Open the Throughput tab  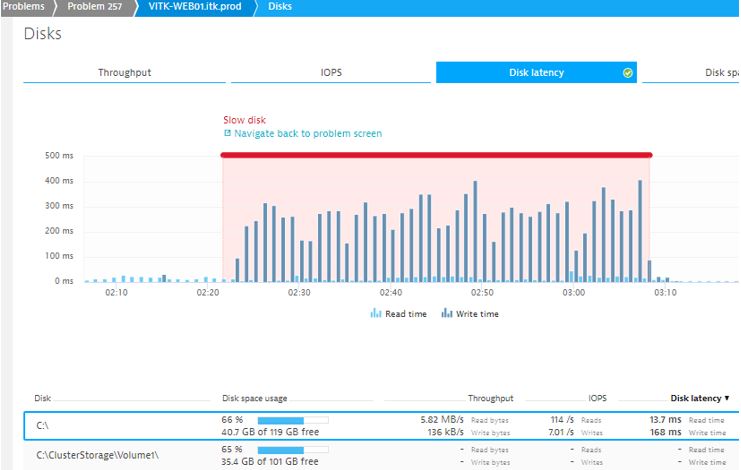(124, 73)
